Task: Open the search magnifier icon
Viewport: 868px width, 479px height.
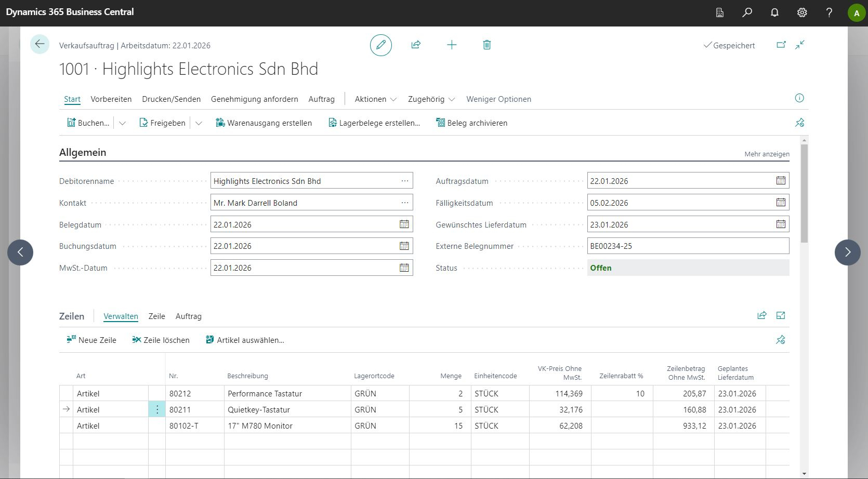Action: coord(747,12)
